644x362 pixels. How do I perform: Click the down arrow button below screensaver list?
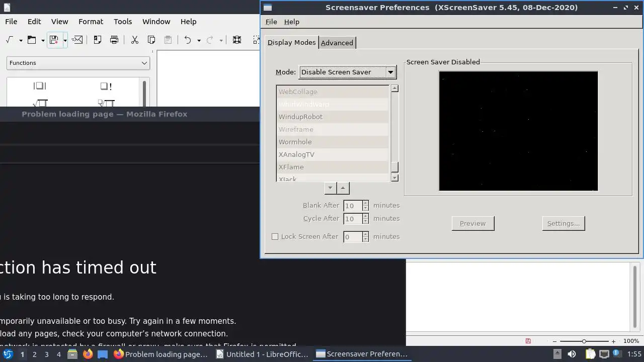(x=330, y=188)
